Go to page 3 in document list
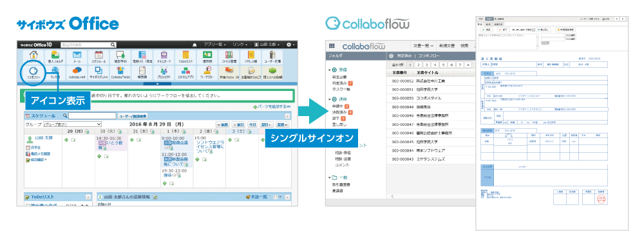Screen dimensions: 644x247 tap(427, 64)
